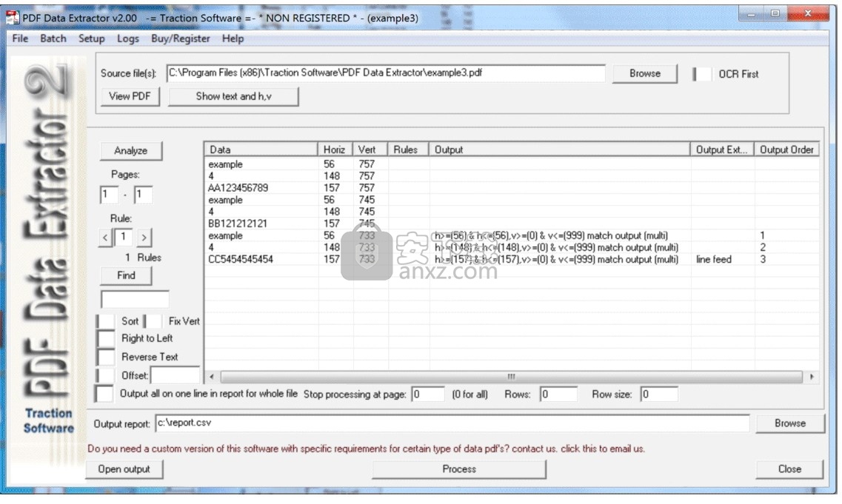Go to next rule with right arrow
Screen dimensions: 842x504
pos(144,238)
